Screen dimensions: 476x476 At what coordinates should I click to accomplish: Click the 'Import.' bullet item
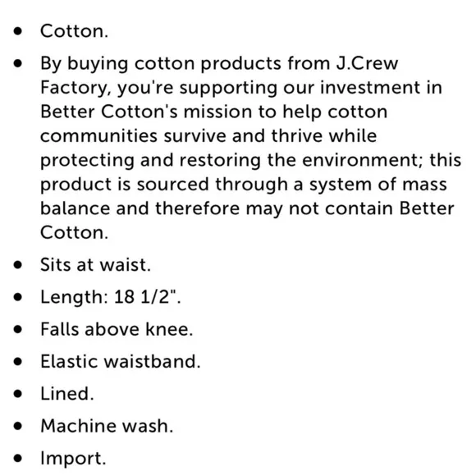[x=73, y=458]
